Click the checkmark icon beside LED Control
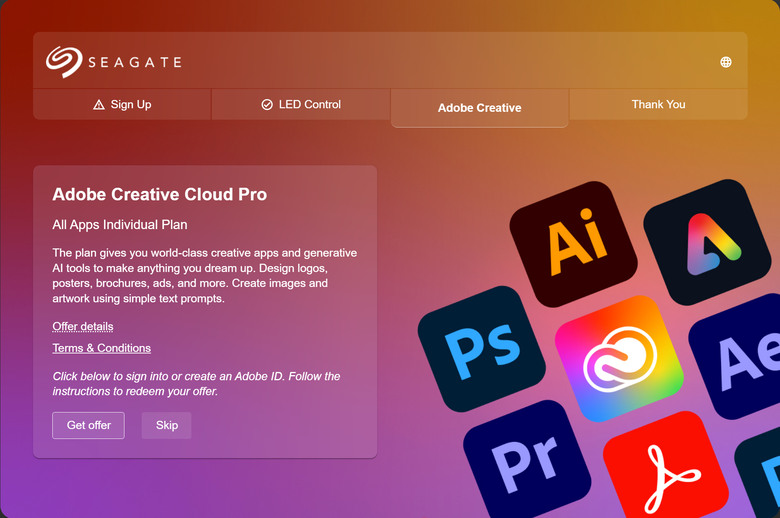The width and height of the screenshot is (780, 518). (267, 104)
